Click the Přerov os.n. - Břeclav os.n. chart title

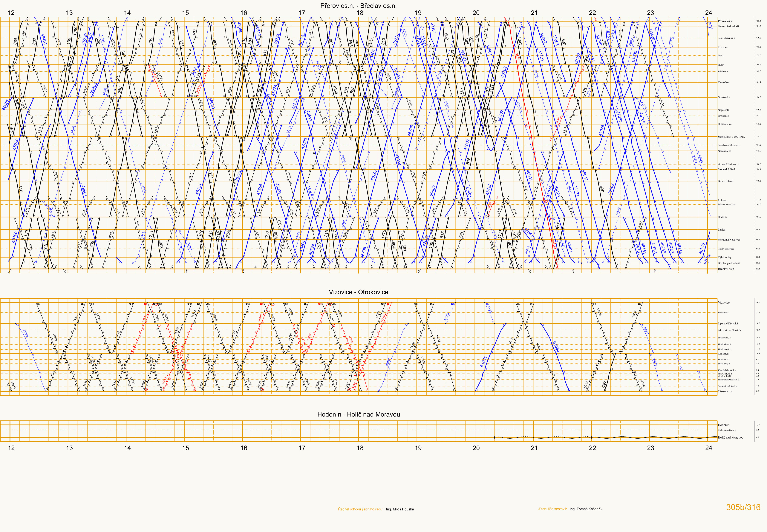358,6
